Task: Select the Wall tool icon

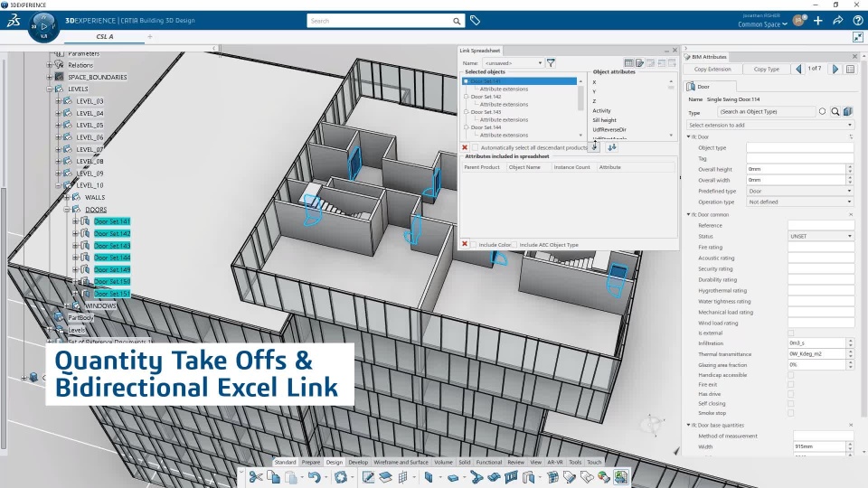Action: click(429, 477)
